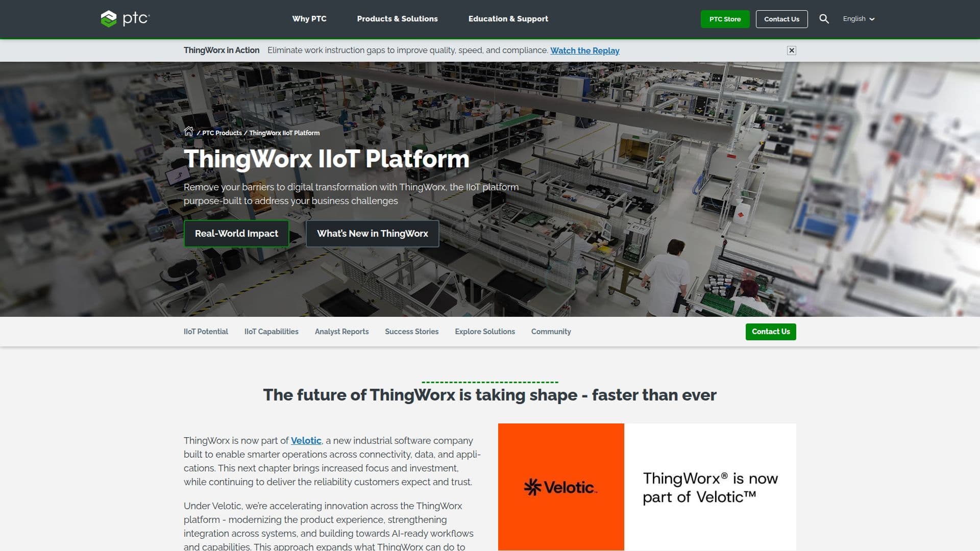
Task: Open the search magnifier icon
Action: pyautogui.click(x=824, y=19)
